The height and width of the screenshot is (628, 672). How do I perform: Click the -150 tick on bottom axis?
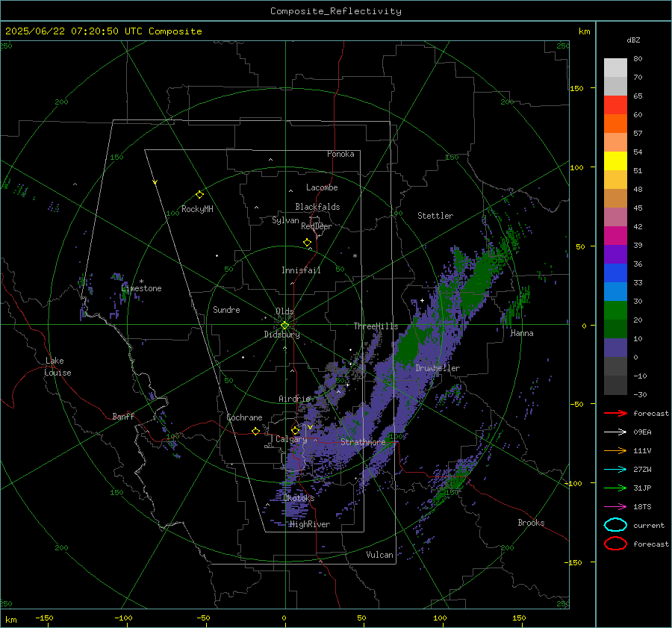44,618
